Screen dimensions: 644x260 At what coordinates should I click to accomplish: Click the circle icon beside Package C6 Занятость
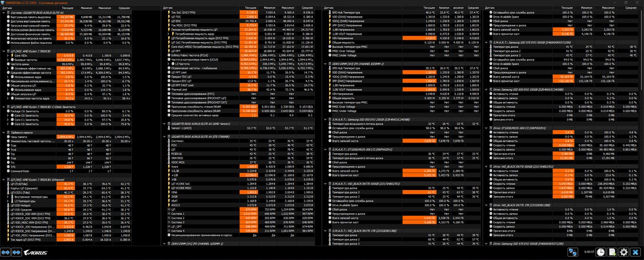[8, 111]
